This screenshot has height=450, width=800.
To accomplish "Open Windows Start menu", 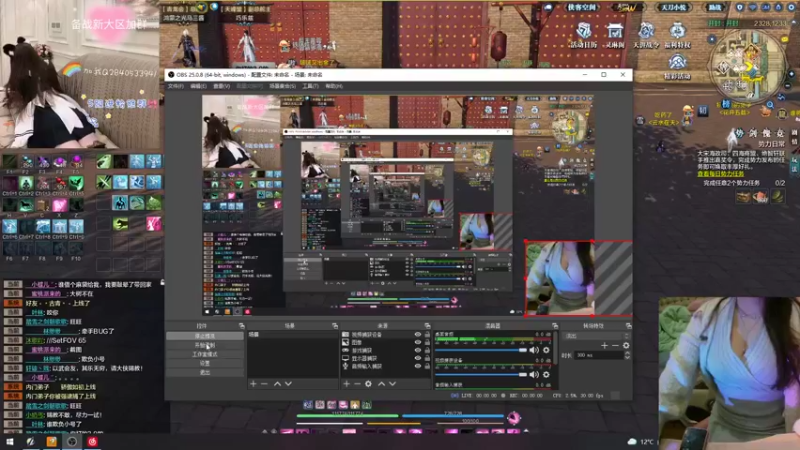I will (9, 441).
